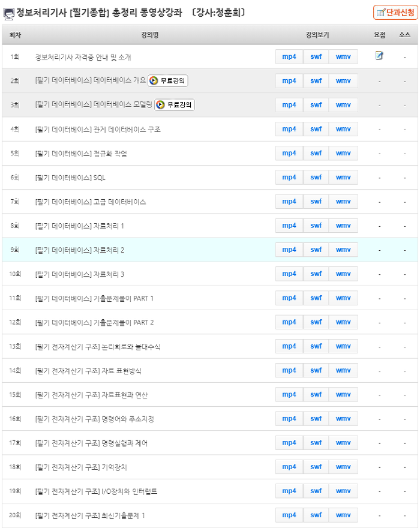The width and height of the screenshot is (420, 528).
Task: Open mp4 for lecture 8회 자료처리 1
Action: (x=289, y=226)
